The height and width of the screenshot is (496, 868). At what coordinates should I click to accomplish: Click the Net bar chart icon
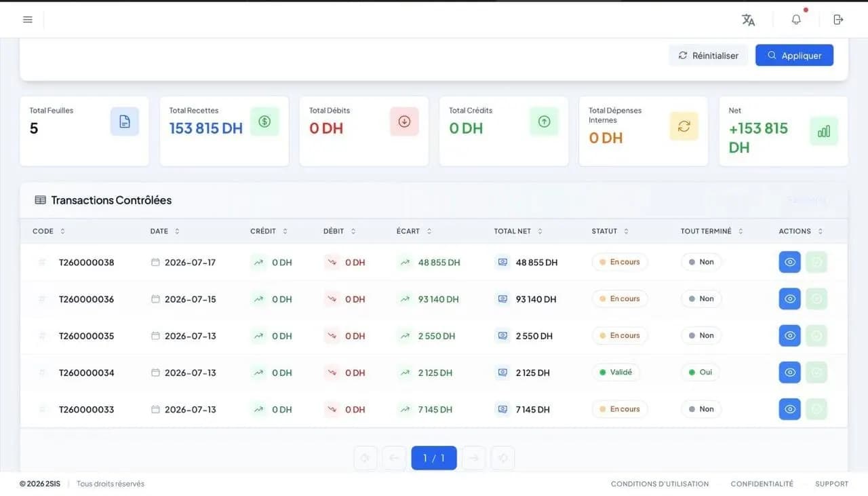[824, 131]
